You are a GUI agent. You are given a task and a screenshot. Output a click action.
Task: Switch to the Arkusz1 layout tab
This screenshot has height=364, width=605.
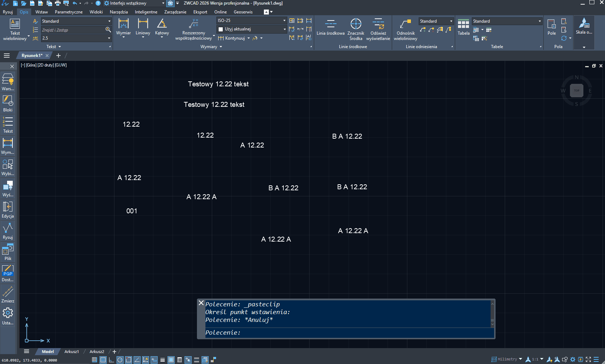(72, 352)
